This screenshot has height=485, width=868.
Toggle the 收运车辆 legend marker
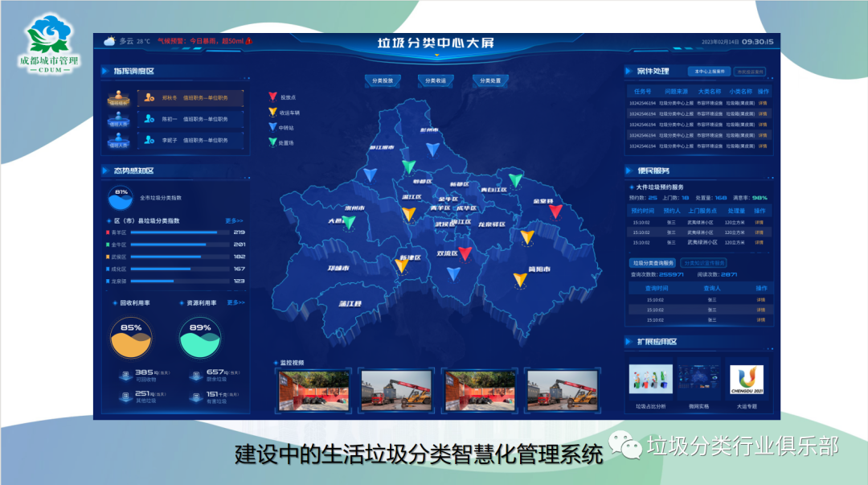tap(273, 113)
